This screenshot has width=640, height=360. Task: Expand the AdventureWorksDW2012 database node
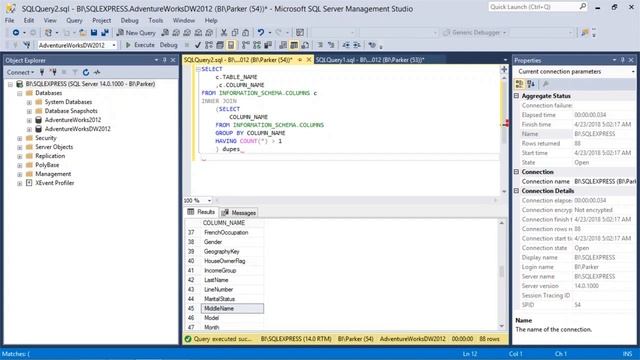pos(29,129)
